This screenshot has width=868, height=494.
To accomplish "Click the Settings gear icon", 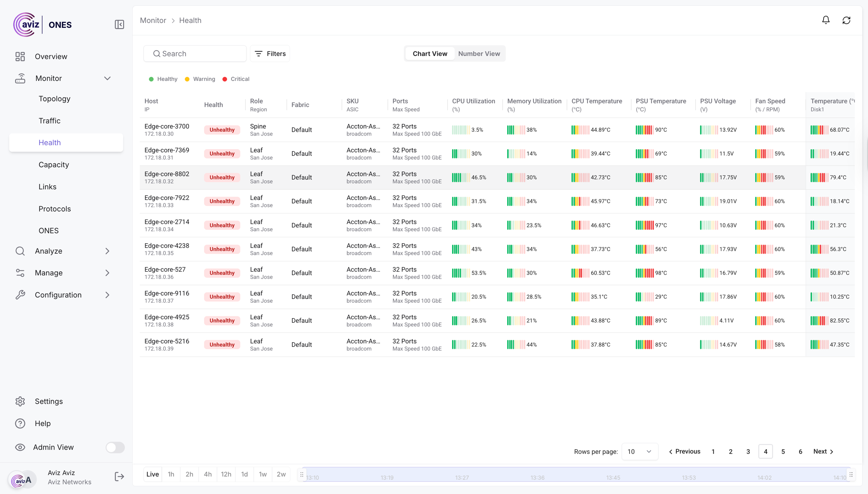I will click(x=20, y=401).
